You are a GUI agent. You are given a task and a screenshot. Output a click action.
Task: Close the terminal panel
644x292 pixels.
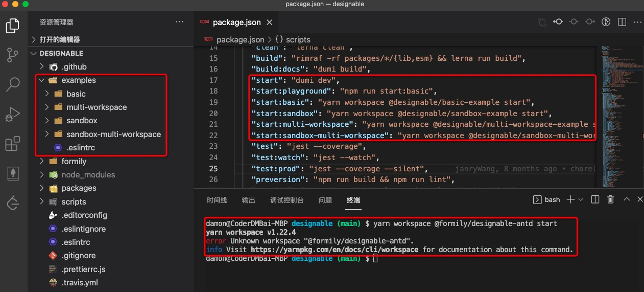(x=640, y=199)
